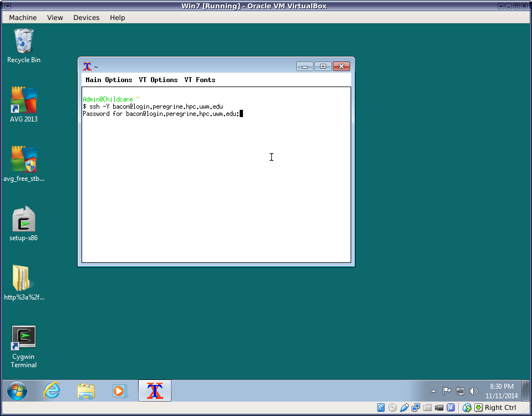Launch Internet Explorer from the taskbar
The height and width of the screenshot is (416, 532).
[52, 390]
